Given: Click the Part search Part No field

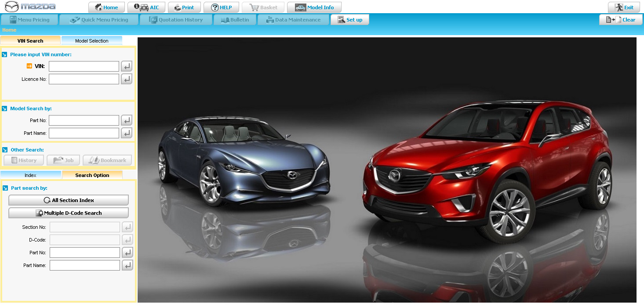Looking at the screenshot, I should coord(85,253).
